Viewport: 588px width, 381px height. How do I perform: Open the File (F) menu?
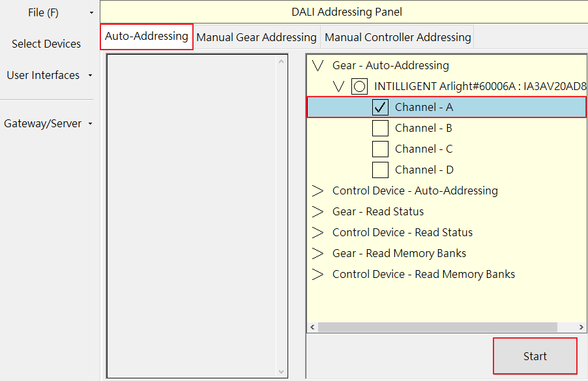coord(47,12)
